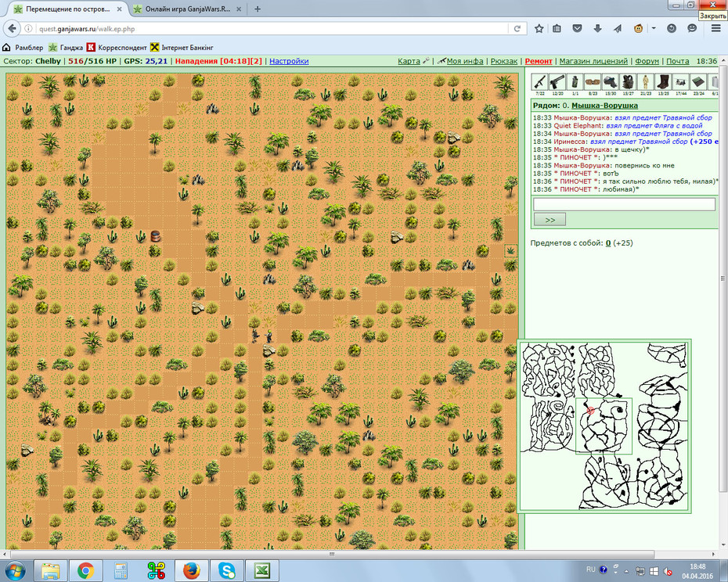Open Calculator from taskbar
Image resolution: width=728 pixels, height=582 pixels.
click(121, 570)
